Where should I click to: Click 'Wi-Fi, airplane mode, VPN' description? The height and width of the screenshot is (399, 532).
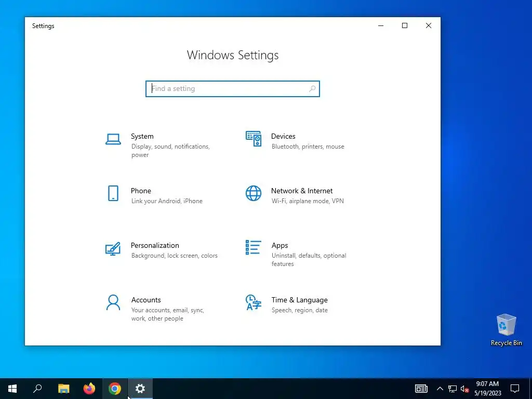[x=308, y=201]
